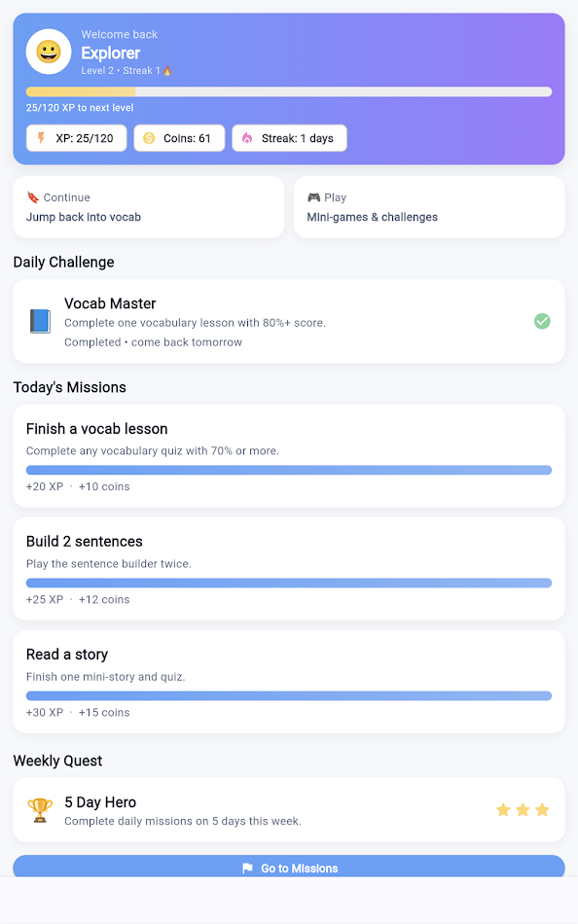Click the pink flame streak icon
Image resolution: width=578 pixels, height=924 pixels.
click(247, 138)
